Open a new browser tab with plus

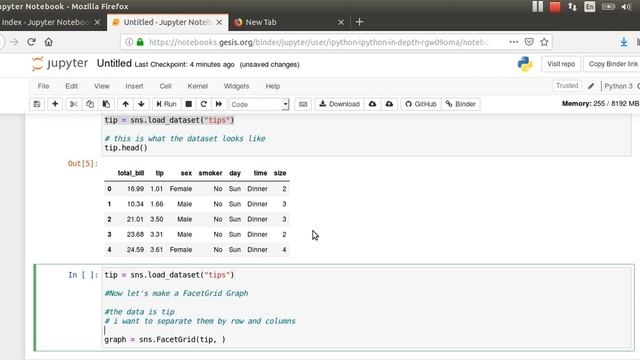click(359, 22)
